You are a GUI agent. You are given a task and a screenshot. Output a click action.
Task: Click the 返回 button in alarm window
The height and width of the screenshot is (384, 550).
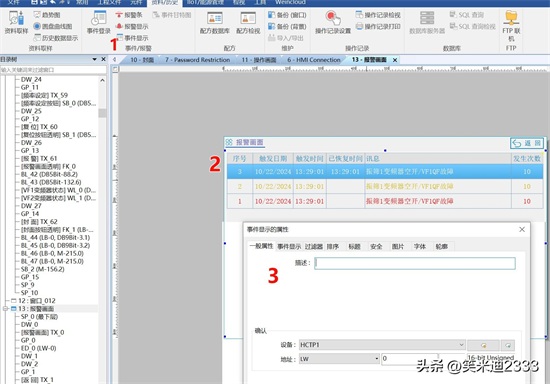click(526, 143)
